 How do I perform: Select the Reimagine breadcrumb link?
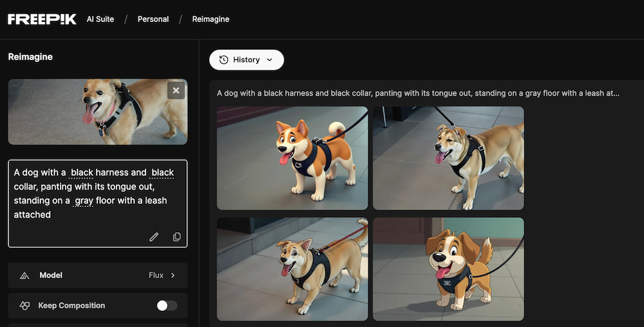coord(211,19)
